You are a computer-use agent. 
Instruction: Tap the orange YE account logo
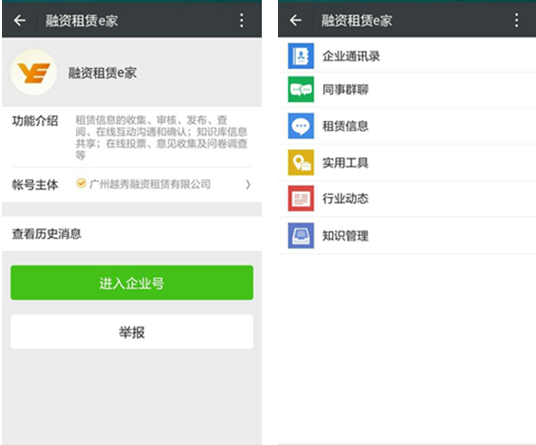(x=34, y=72)
